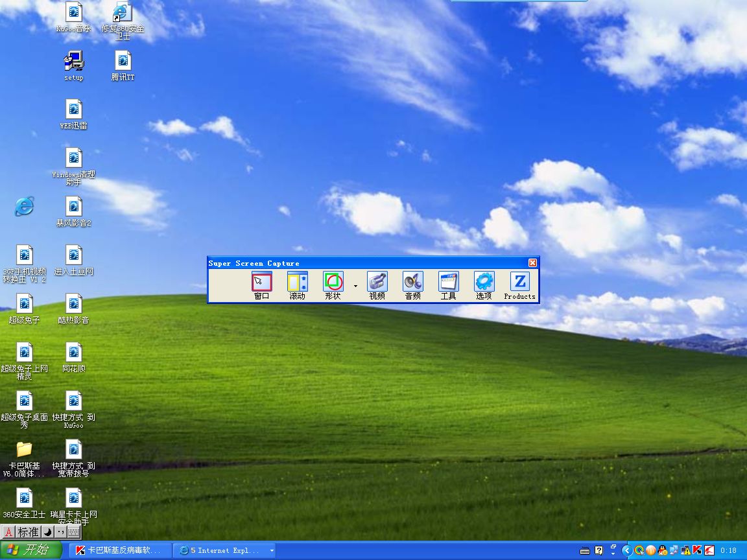Select the 快捷方式 到 KuGoo icon
Viewport: 747px width, 560px height.
73,410
